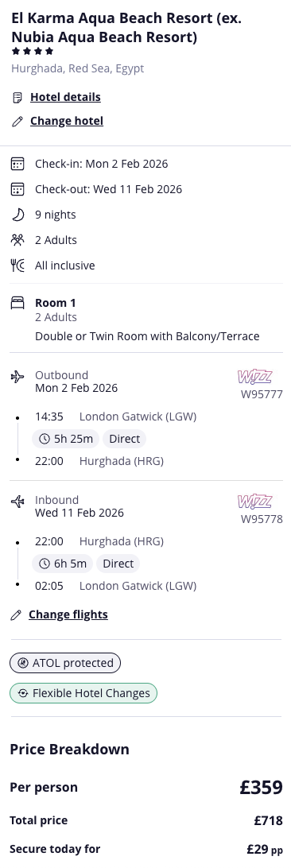Click the check-in calendar icon
The width and height of the screenshot is (291, 868).
[17, 164]
